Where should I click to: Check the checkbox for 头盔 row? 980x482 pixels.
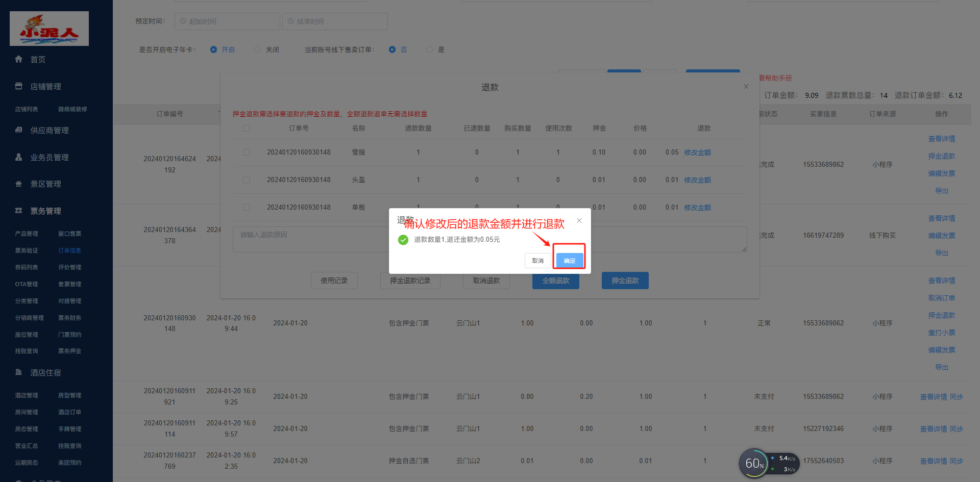[x=247, y=180]
